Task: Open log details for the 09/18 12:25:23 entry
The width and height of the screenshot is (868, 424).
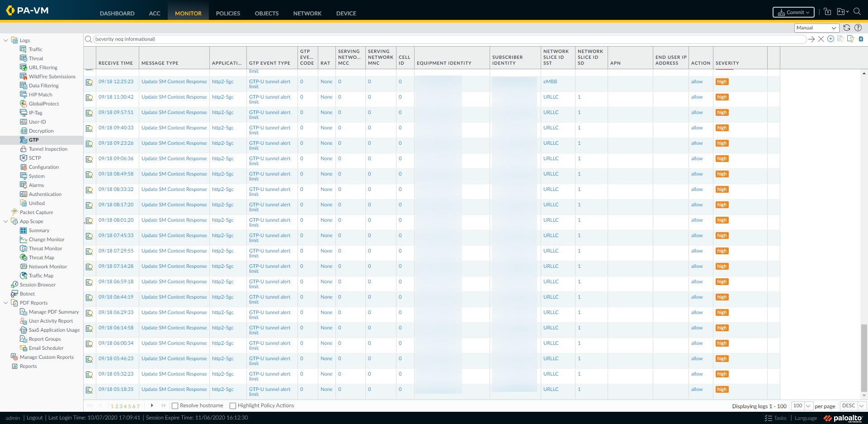Action: (x=90, y=82)
